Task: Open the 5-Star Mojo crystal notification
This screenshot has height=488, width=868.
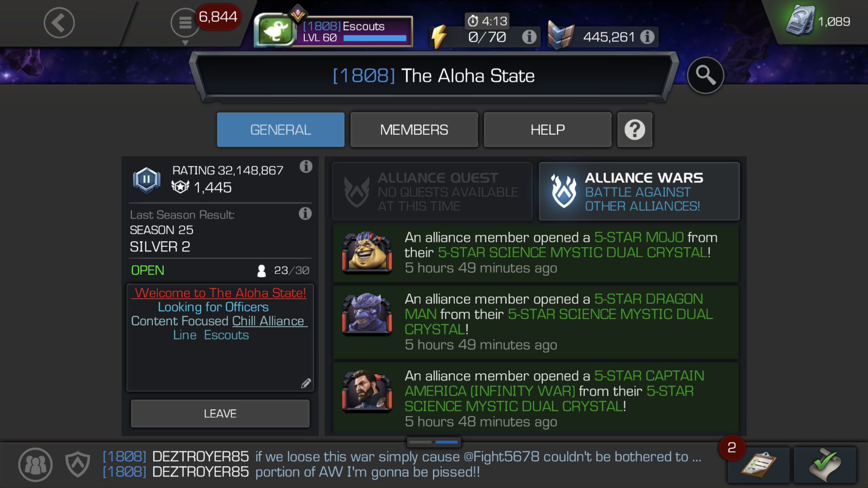Action: [x=535, y=253]
